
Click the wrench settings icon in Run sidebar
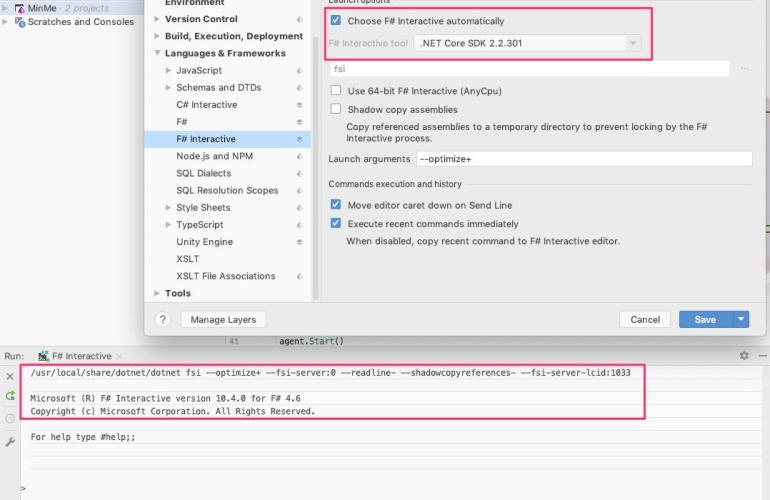tap(10, 441)
